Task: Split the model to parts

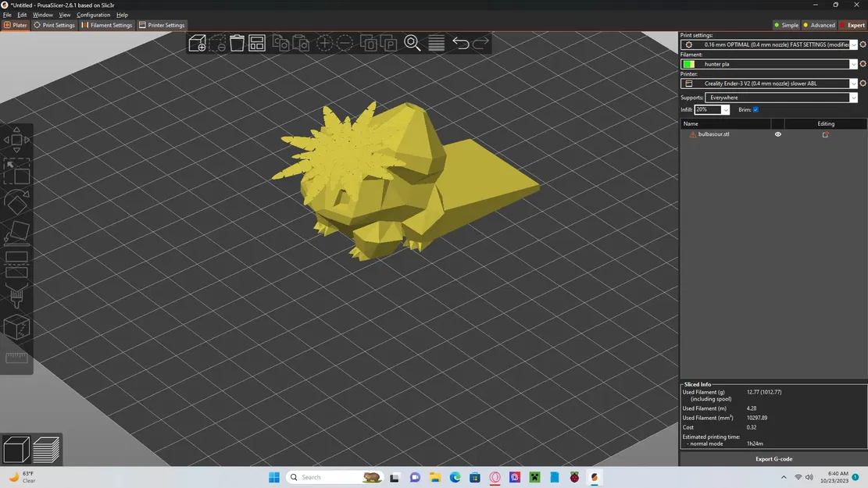Action: point(388,43)
